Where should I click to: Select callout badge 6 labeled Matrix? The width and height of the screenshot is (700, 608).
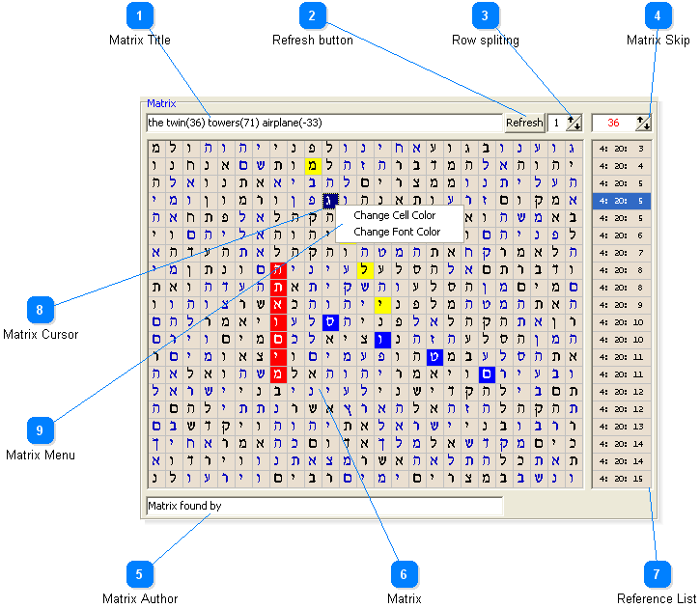point(405,574)
